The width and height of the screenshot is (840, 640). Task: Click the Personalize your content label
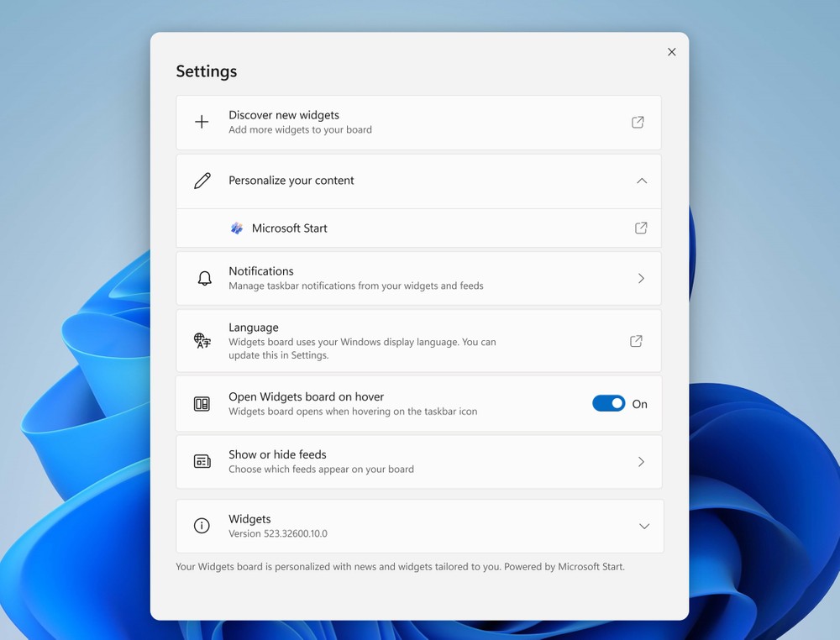291,181
